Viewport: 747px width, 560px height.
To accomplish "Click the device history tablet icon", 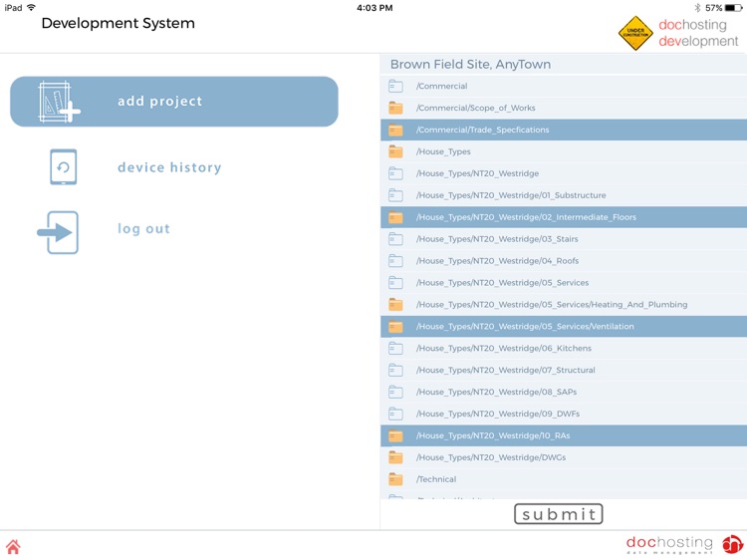I will pos(64,166).
